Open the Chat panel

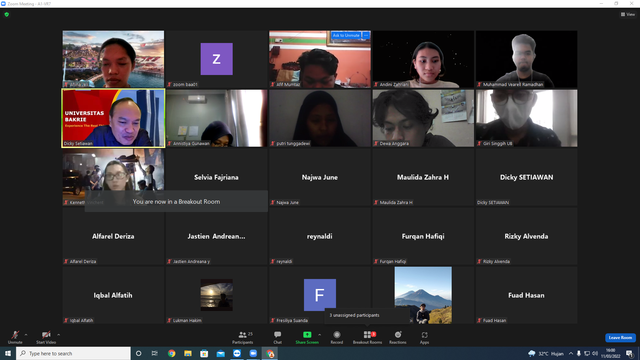[278, 337]
